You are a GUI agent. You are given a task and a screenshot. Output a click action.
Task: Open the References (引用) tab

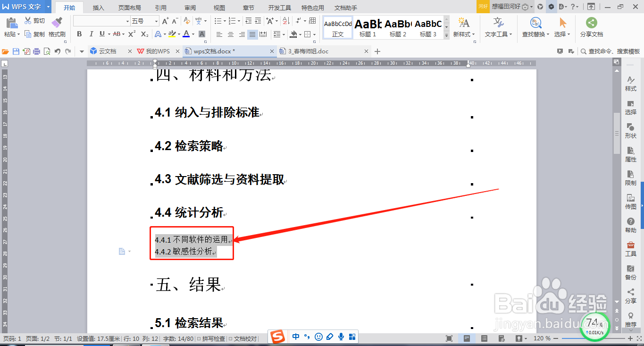point(160,8)
